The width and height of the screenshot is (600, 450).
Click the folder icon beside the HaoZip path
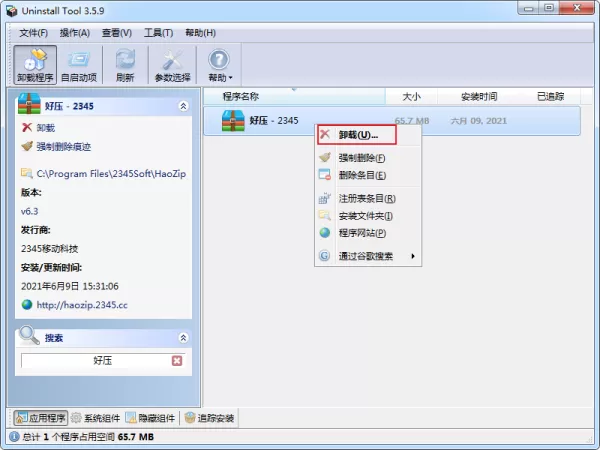pos(27,173)
